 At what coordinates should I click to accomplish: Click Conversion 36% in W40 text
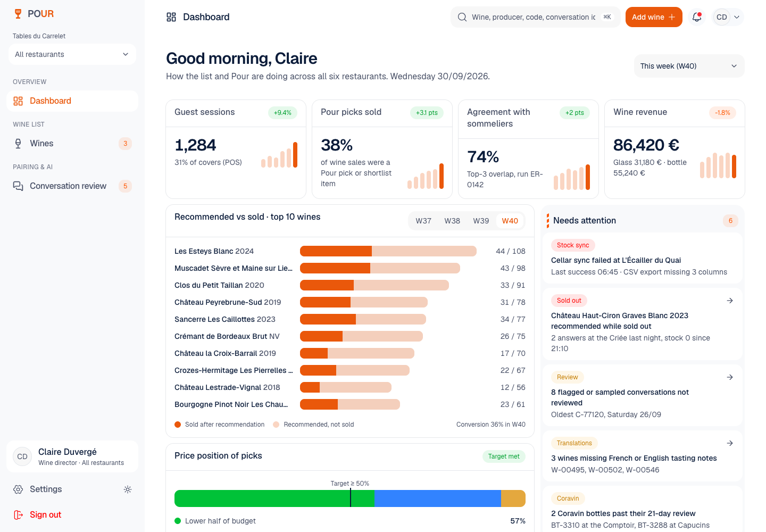[491, 425]
